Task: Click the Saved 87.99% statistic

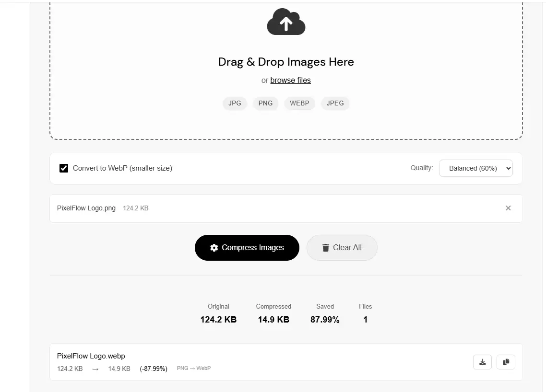Action: coord(325,319)
